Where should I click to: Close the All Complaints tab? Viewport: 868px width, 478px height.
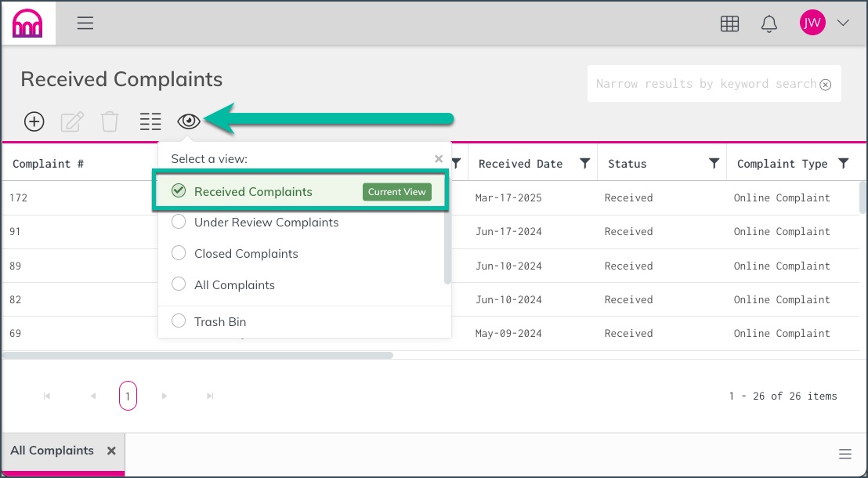[111, 451]
